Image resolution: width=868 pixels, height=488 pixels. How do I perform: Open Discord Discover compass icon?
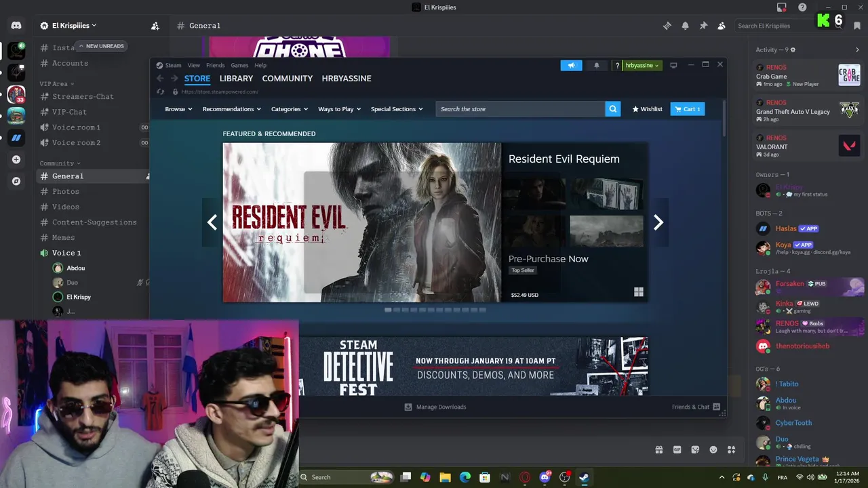pos(16,182)
